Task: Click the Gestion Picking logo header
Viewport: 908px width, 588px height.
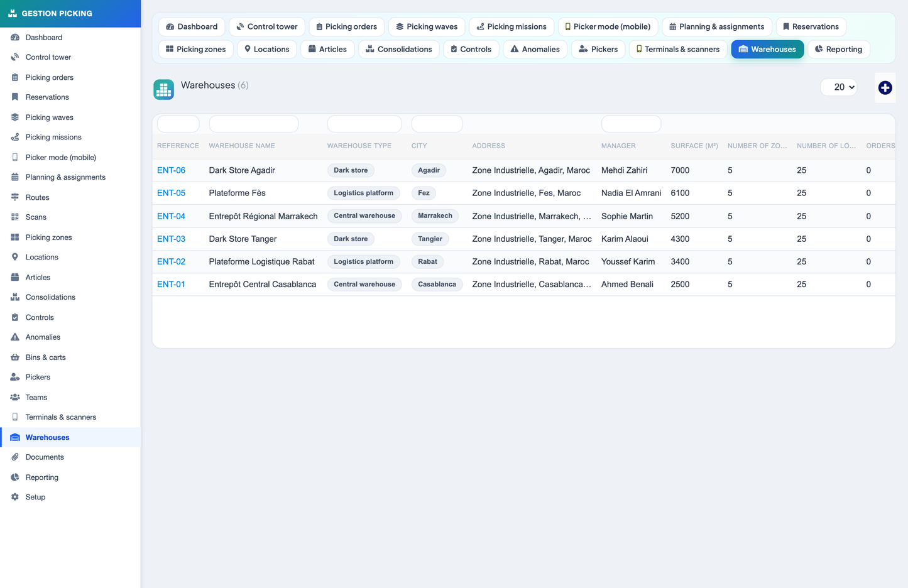Action: point(70,13)
